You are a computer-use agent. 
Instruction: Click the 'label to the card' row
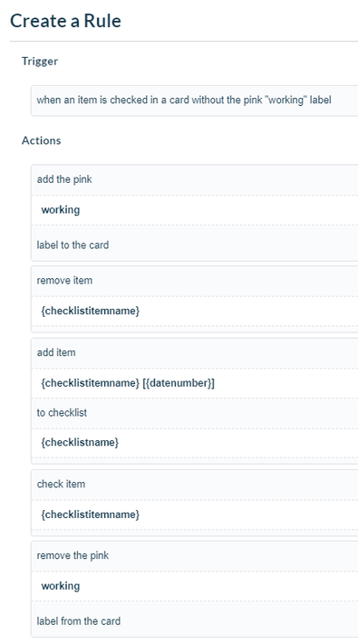[195, 245]
